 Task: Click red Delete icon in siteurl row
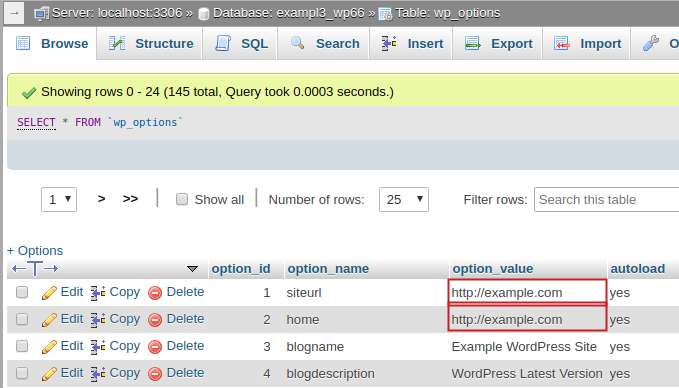click(x=155, y=293)
